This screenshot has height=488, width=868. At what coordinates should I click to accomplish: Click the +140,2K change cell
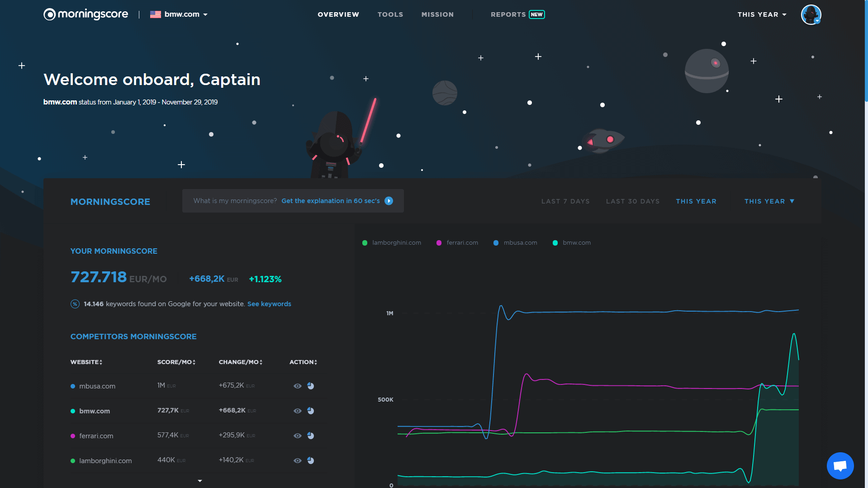click(x=236, y=460)
